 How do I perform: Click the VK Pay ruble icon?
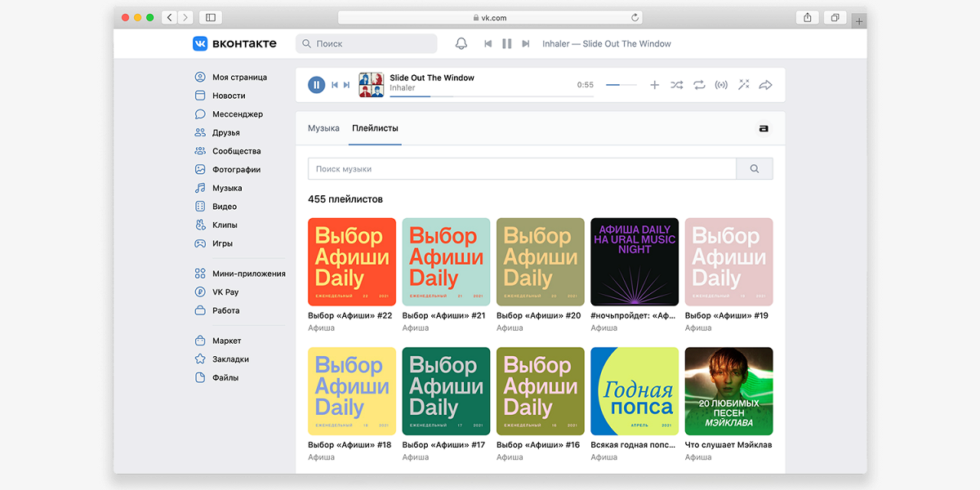tap(200, 292)
